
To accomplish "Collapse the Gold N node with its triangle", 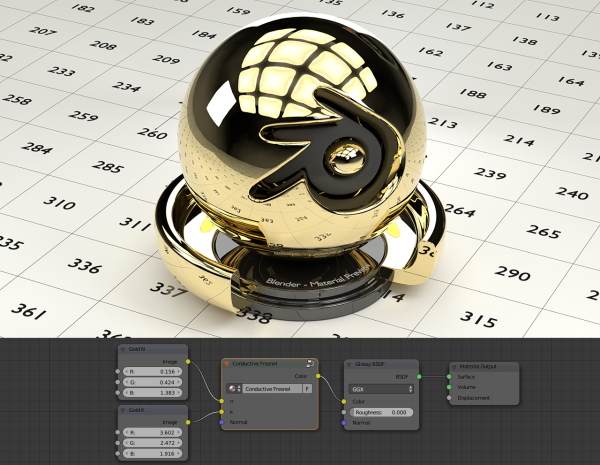I will click(123, 349).
